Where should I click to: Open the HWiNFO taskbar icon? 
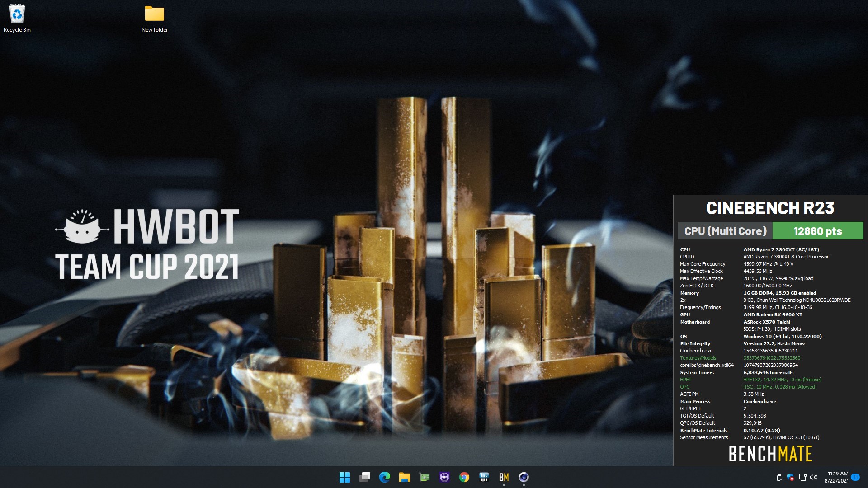[484, 477]
